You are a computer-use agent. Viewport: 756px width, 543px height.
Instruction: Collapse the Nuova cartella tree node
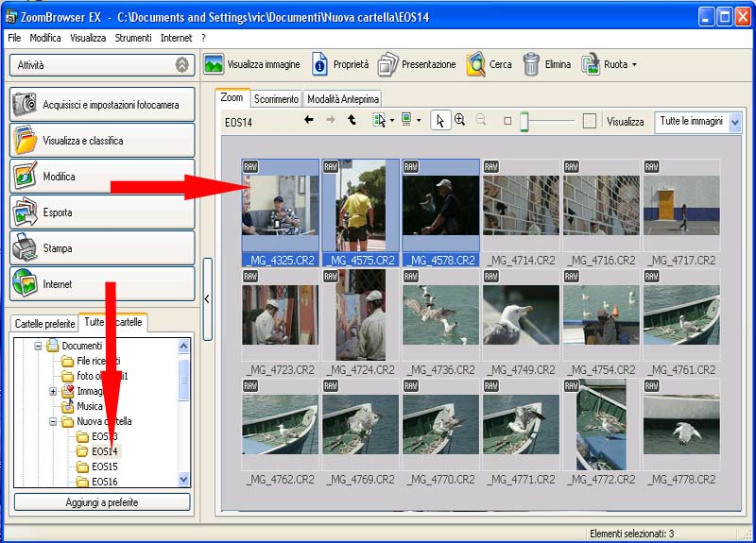point(54,422)
